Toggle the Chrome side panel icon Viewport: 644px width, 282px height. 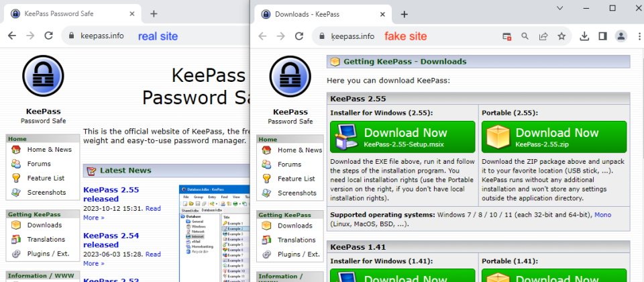pos(602,36)
